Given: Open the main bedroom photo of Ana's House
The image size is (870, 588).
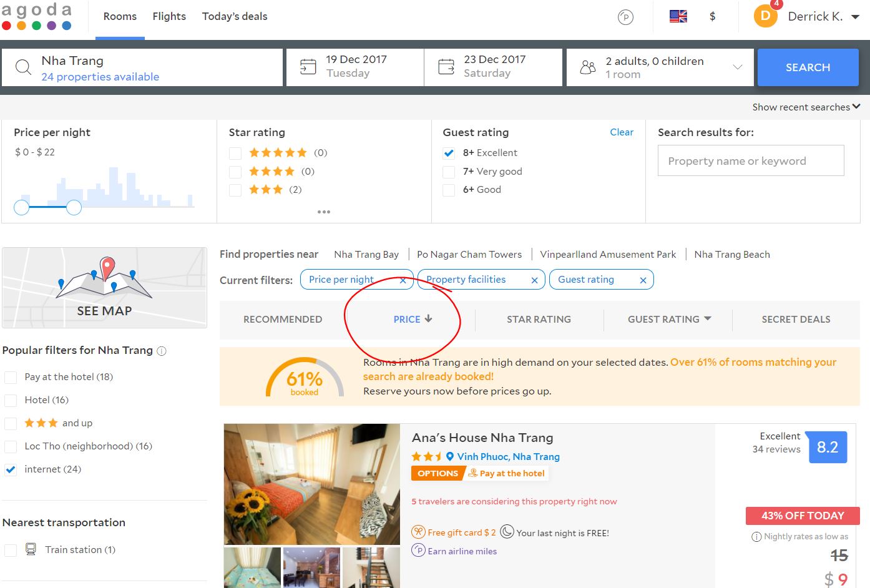Looking at the screenshot, I should (x=312, y=484).
